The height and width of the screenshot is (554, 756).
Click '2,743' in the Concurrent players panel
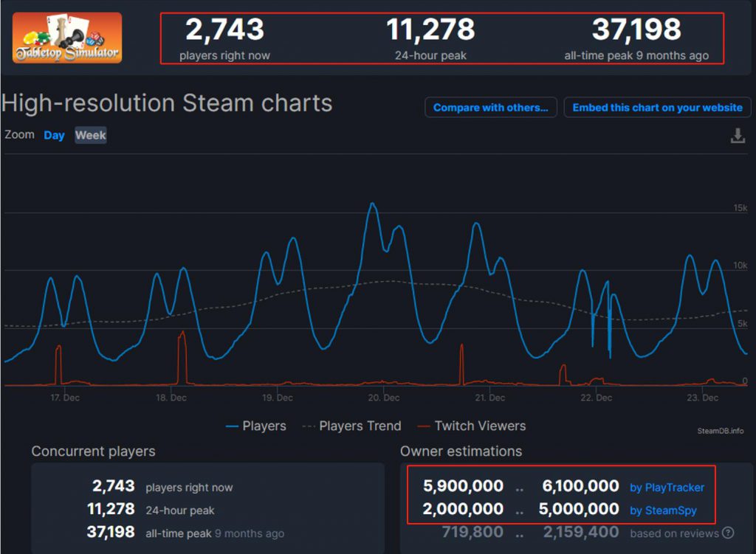click(113, 486)
